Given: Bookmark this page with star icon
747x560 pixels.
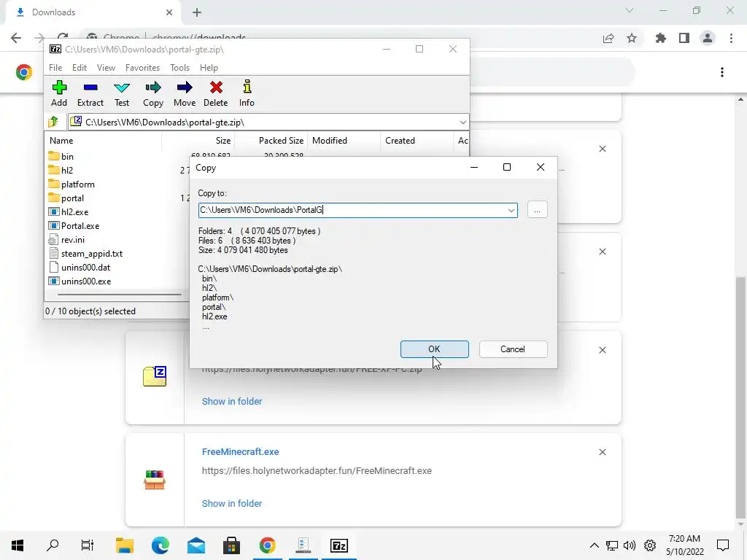Looking at the screenshot, I should (x=632, y=38).
